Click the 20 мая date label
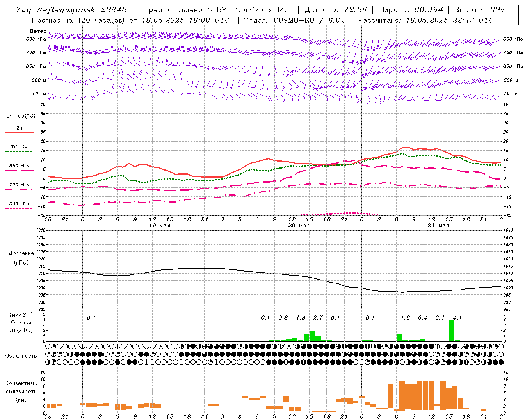Image resolution: width=525 pixels, height=420 pixels. click(x=299, y=226)
